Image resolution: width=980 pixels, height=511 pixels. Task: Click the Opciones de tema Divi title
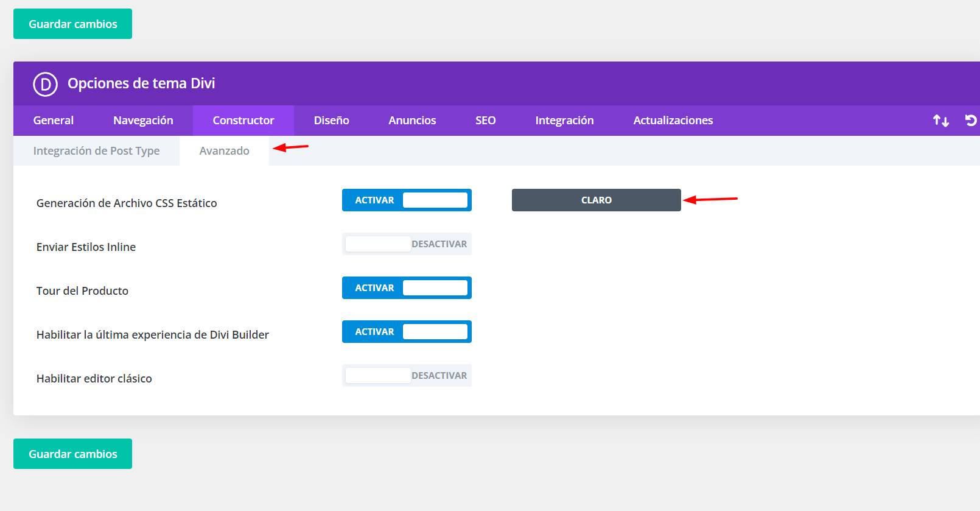(141, 83)
